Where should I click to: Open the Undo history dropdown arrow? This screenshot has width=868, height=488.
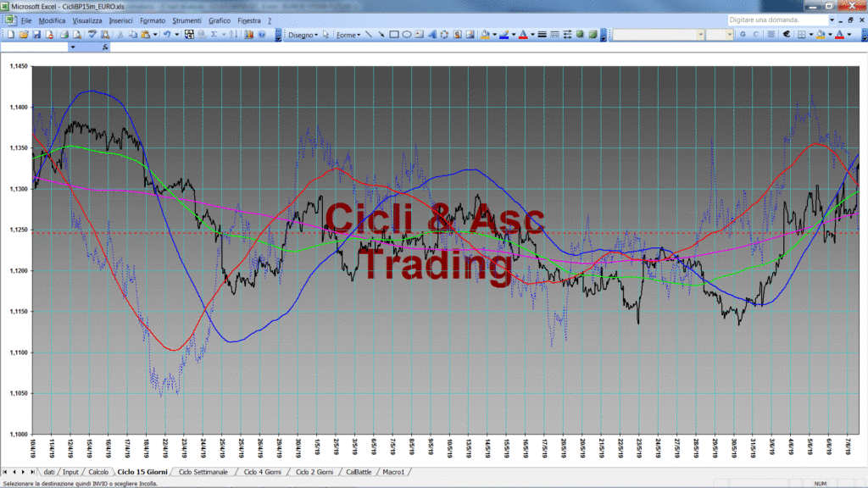176,35
